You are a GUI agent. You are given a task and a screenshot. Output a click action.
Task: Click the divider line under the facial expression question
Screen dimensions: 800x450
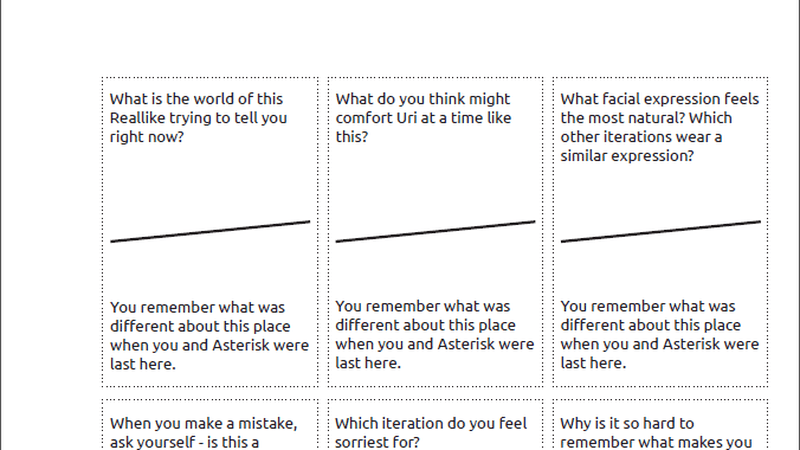pos(661,231)
